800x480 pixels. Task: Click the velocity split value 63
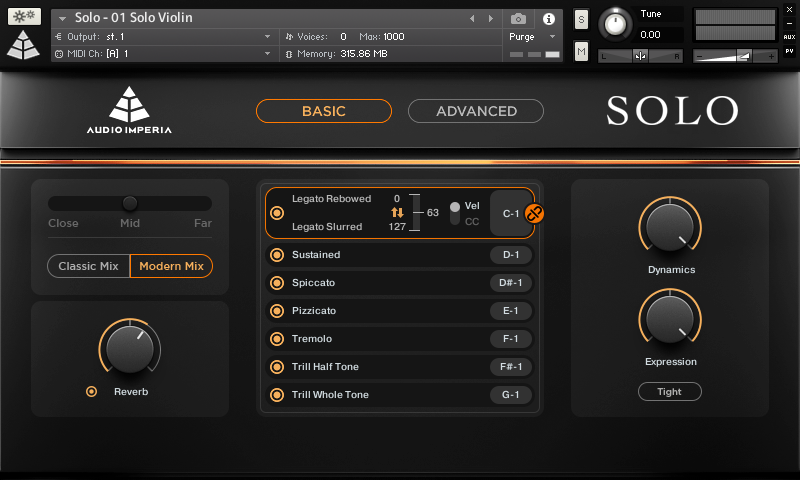pyautogui.click(x=433, y=213)
